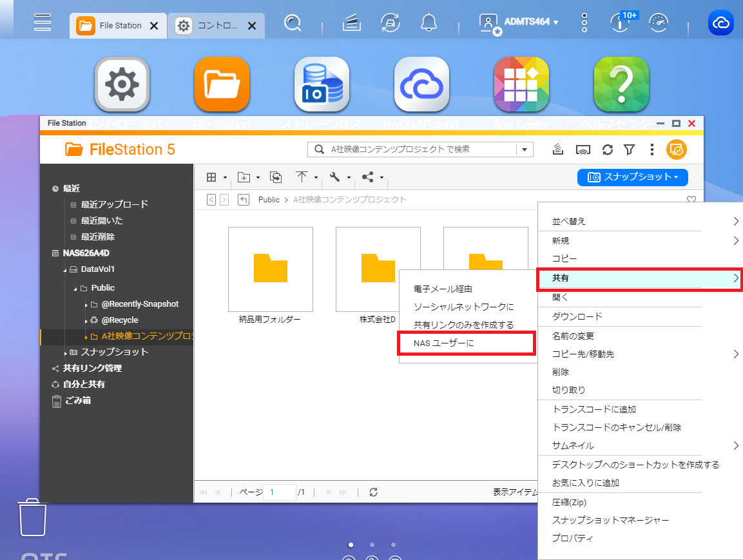Select @Recycle in the folder tree
The width and height of the screenshot is (743, 560).
tap(119, 320)
